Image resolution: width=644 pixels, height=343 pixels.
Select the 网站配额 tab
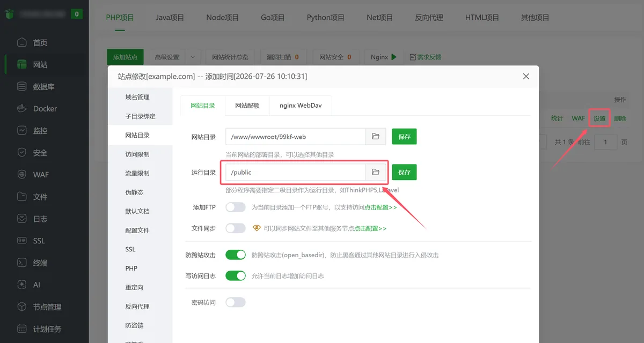(247, 106)
